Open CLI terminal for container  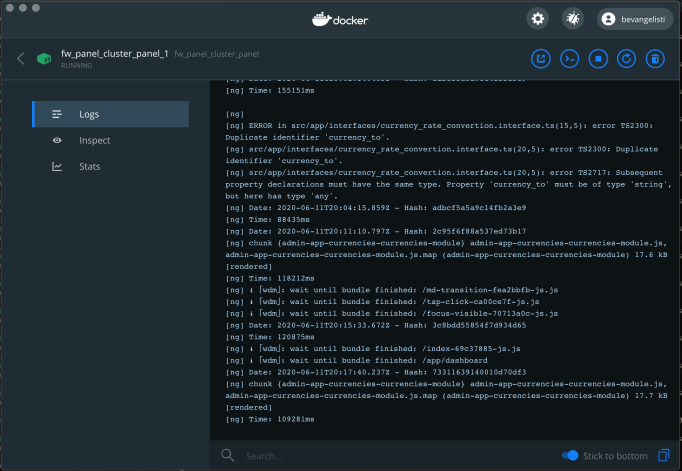click(x=569, y=59)
